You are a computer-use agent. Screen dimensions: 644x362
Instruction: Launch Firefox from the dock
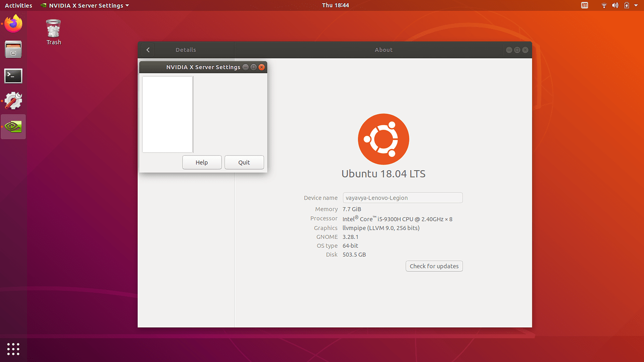point(14,24)
